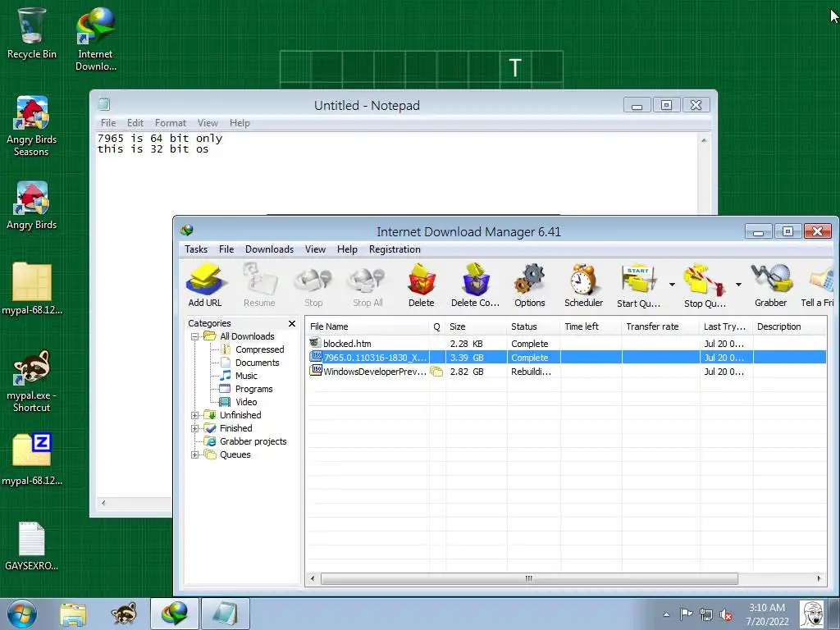Close the Categories panel
The image size is (840, 630).
292,323
